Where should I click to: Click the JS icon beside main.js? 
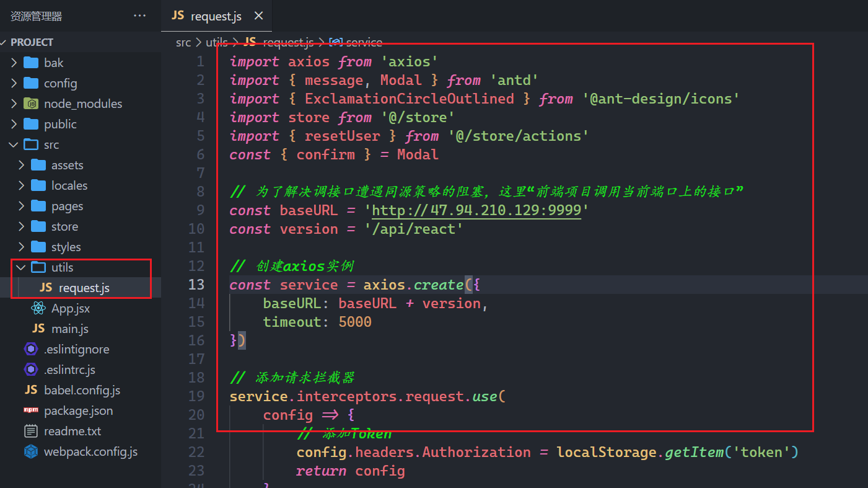tap(38, 329)
